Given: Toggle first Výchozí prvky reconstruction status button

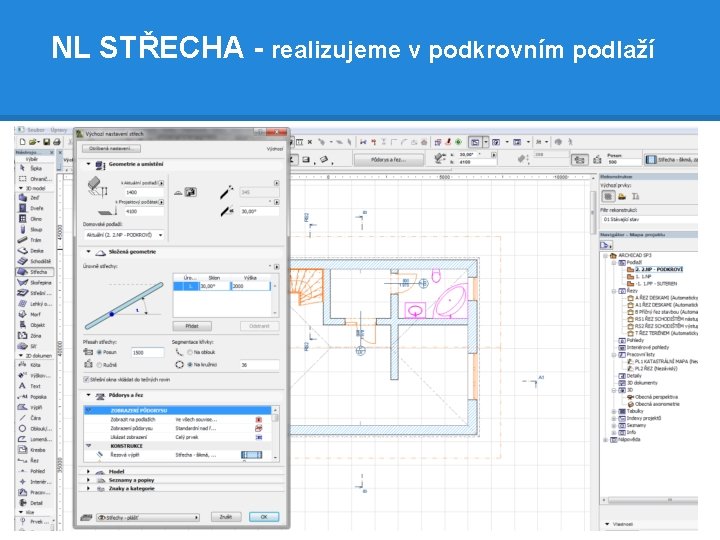Looking at the screenshot, I should tap(608, 197).
